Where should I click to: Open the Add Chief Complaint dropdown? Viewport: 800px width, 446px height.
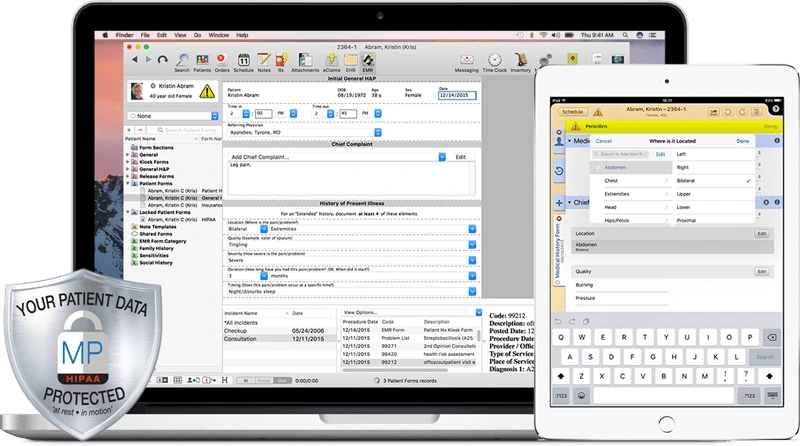pos(442,157)
